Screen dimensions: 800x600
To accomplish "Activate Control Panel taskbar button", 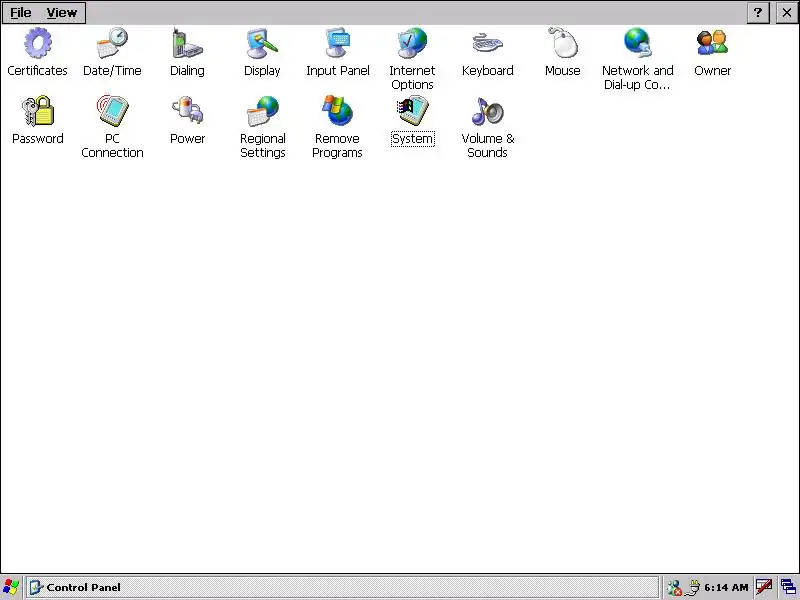I will click(342, 587).
